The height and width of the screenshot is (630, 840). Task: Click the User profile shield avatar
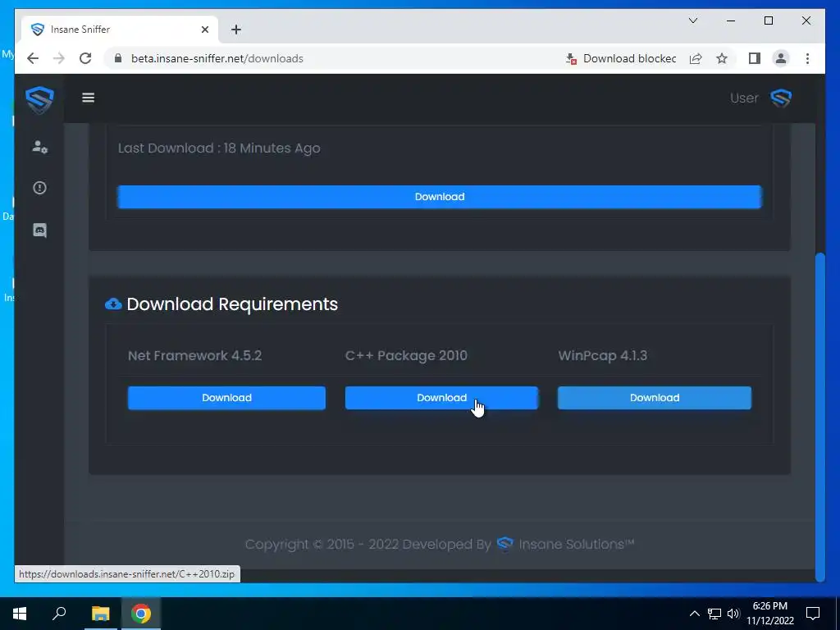tap(781, 98)
